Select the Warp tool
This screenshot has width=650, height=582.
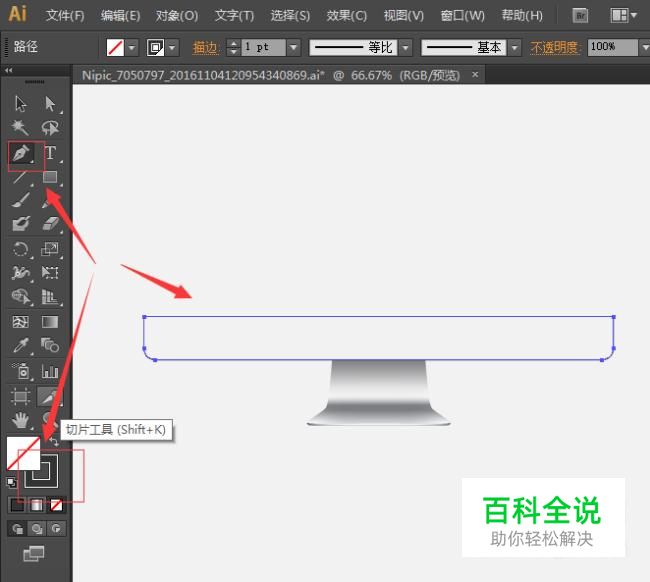[x=21, y=273]
